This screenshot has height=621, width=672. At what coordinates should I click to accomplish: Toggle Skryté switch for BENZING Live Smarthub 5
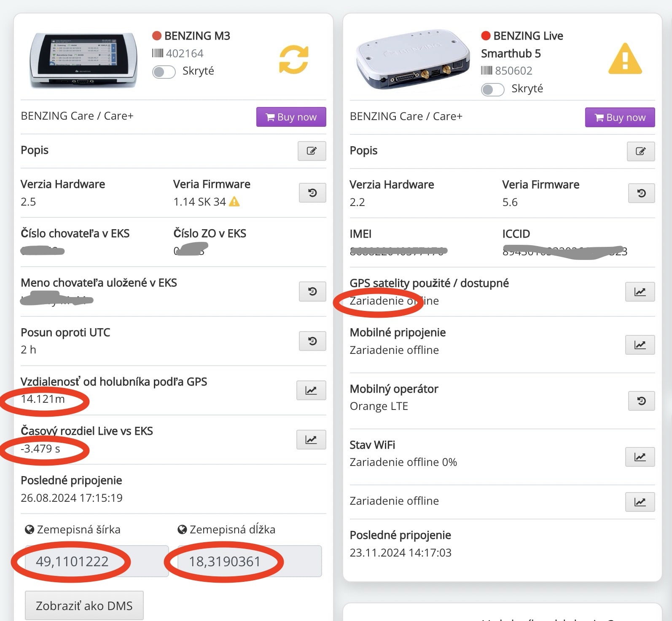[x=493, y=89]
